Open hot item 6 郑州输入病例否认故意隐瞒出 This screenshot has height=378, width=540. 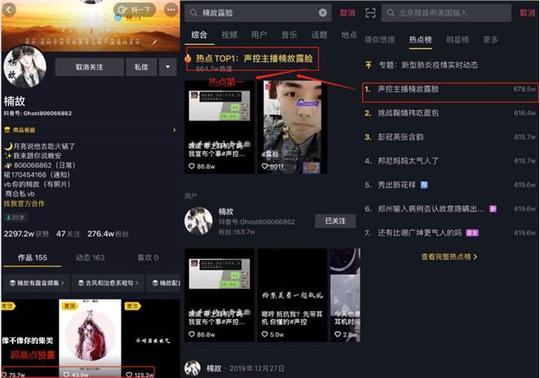coord(450,209)
